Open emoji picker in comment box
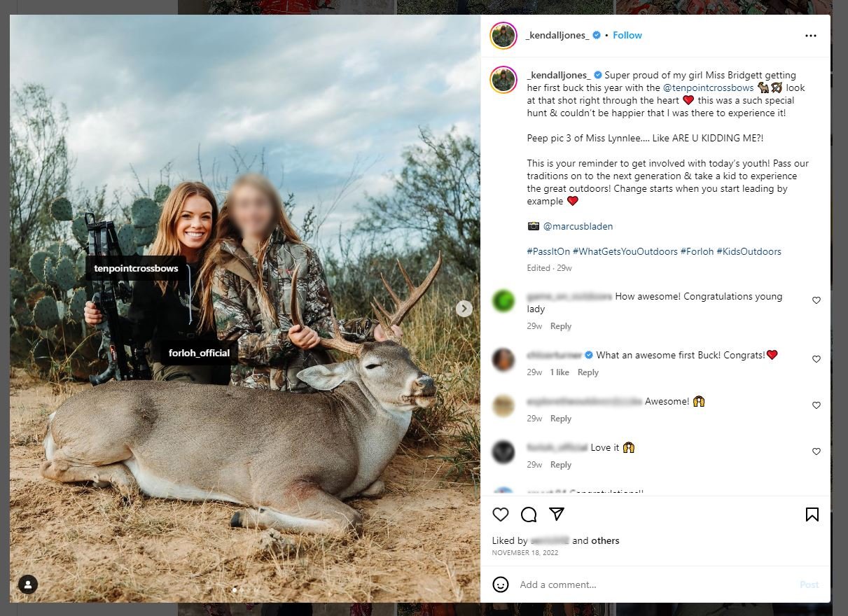 click(501, 584)
